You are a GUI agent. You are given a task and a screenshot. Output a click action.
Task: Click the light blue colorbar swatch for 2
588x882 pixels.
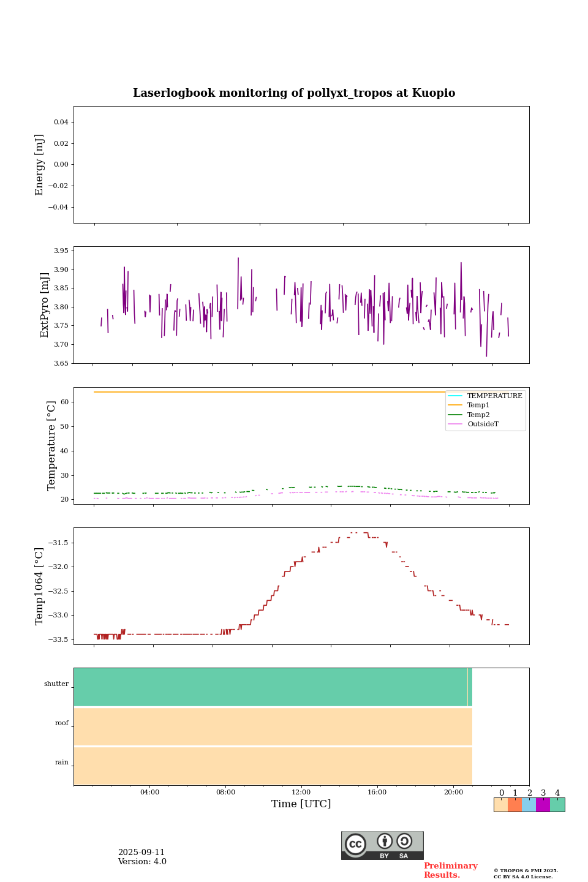[x=529, y=805]
